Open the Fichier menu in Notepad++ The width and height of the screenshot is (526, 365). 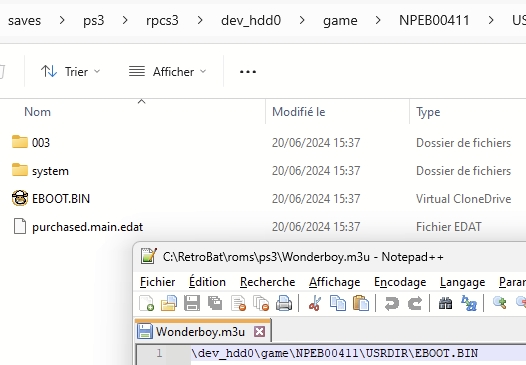pyautogui.click(x=157, y=282)
